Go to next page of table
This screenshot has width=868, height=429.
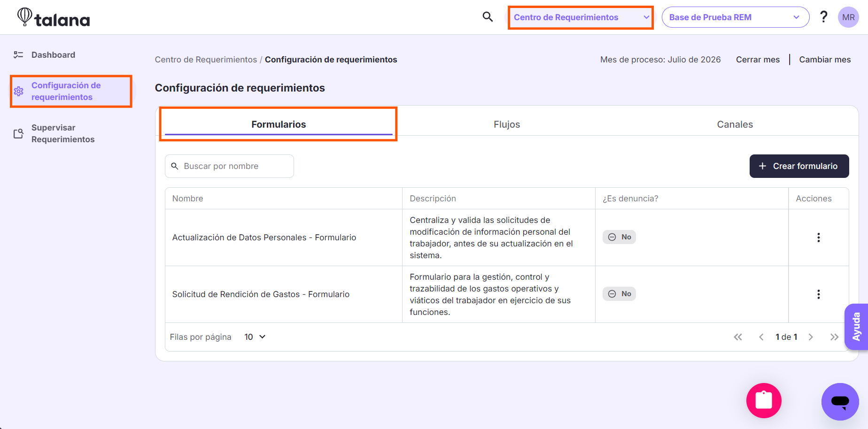coord(811,337)
